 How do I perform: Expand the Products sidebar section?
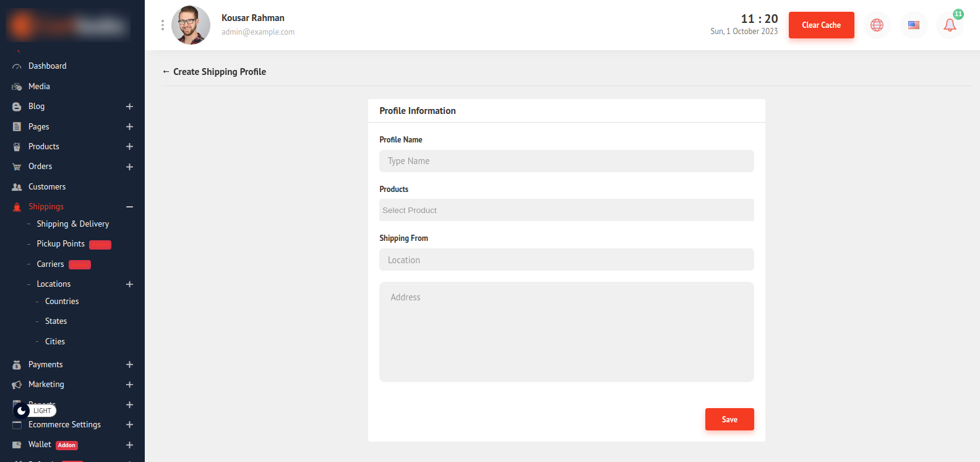click(x=129, y=147)
